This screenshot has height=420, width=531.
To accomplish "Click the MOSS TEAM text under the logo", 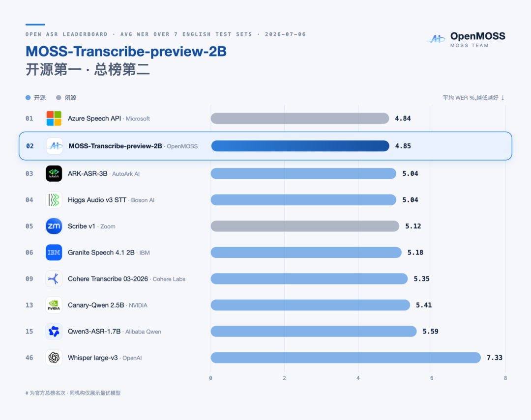I will pos(470,45).
